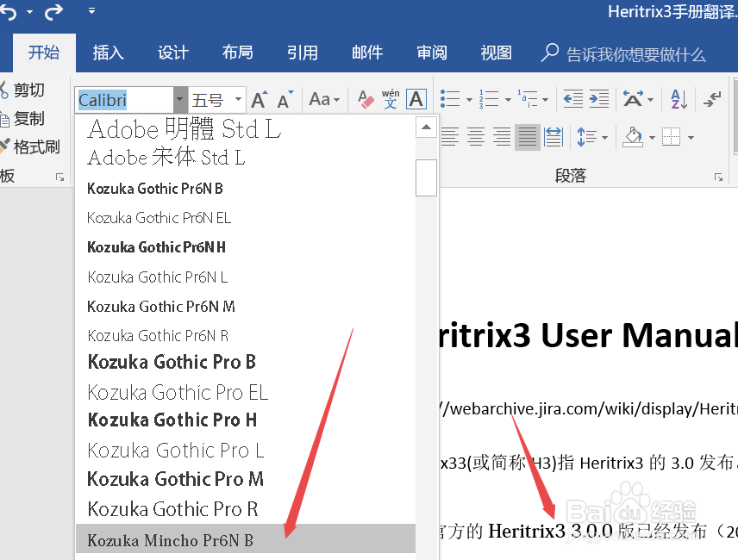Click the Phonetic Guide wén icon
Viewport: 738px width, 560px height.
391,99
